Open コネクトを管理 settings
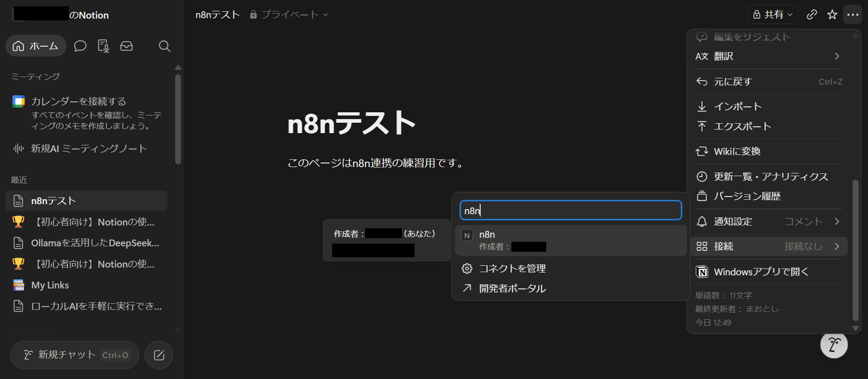The height and width of the screenshot is (379, 868). 571,269
